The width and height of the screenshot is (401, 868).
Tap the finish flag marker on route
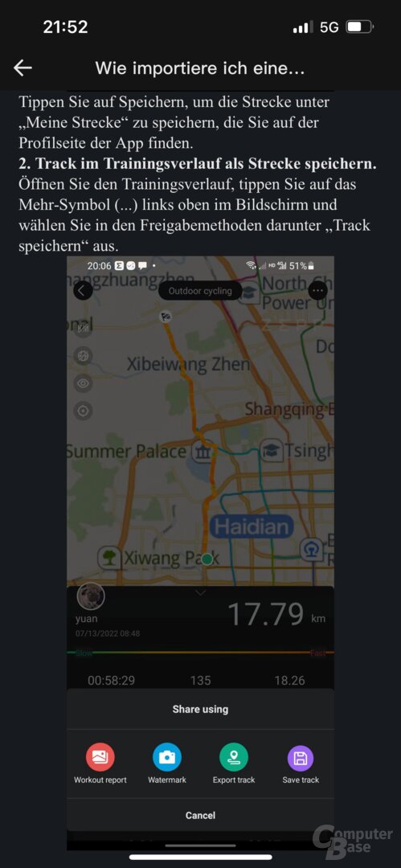pyautogui.click(x=165, y=317)
